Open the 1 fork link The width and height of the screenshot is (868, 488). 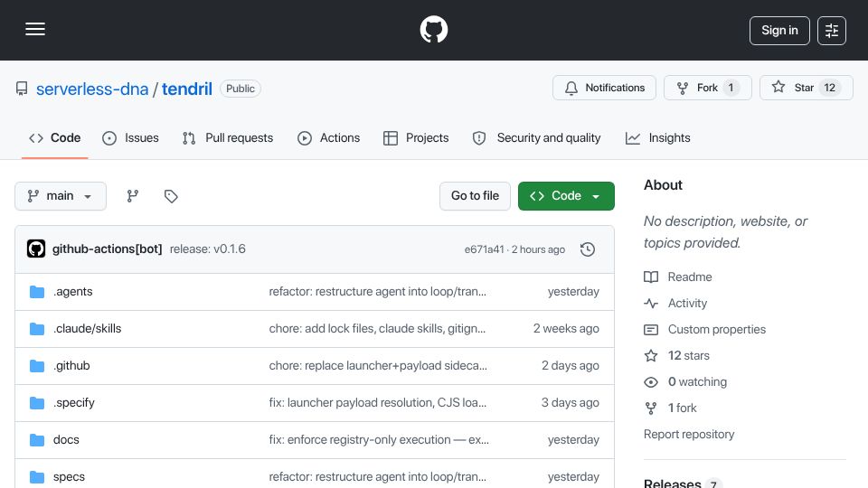(x=682, y=408)
